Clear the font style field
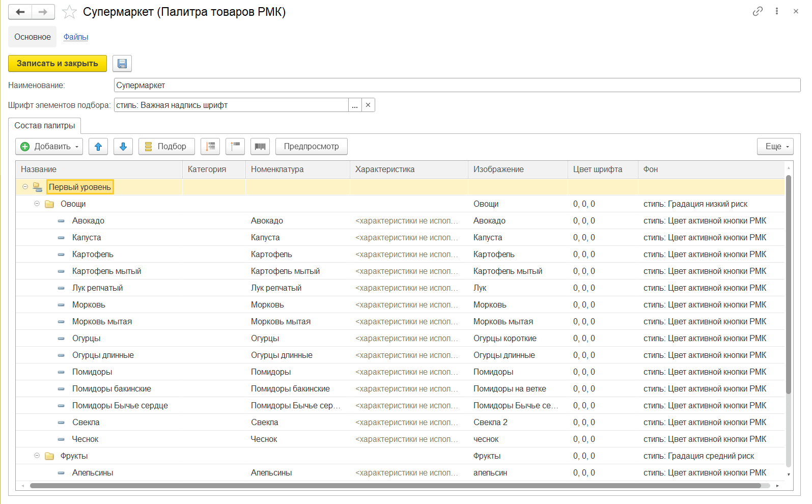The height and width of the screenshot is (504, 812). 368,105
